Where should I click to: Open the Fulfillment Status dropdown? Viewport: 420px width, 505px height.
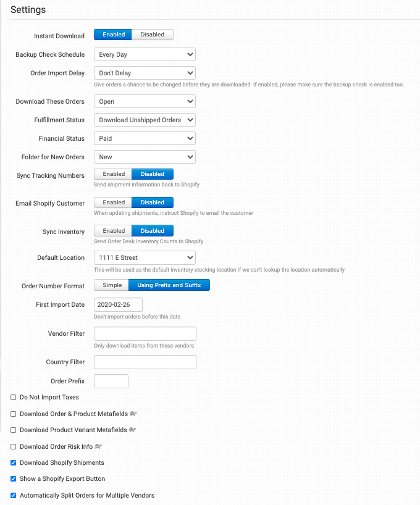(x=145, y=120)
